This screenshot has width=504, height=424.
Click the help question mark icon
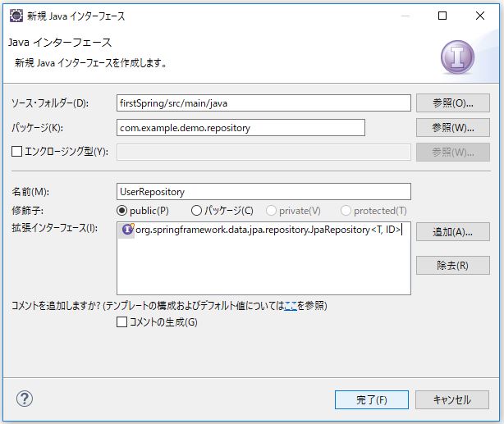coord(25,399)
